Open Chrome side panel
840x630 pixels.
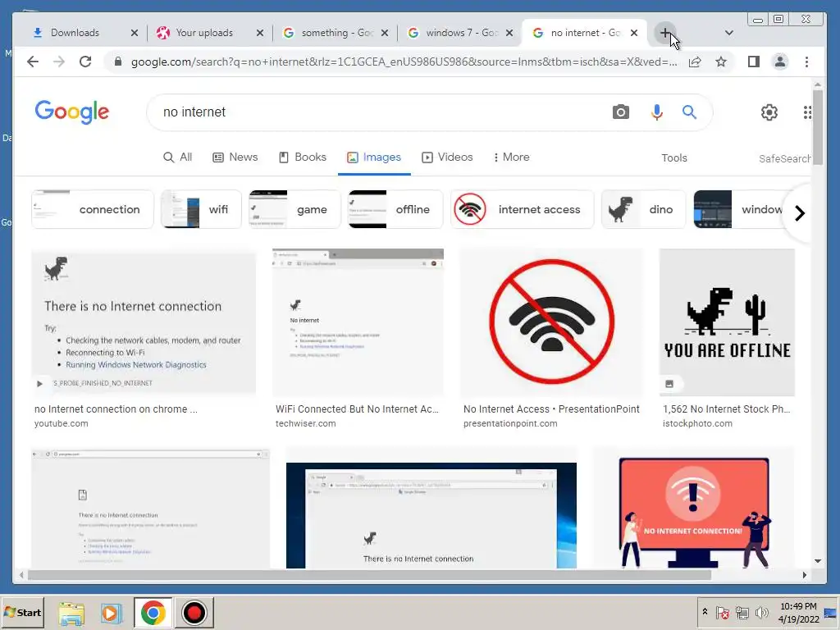tap(754, 62)
